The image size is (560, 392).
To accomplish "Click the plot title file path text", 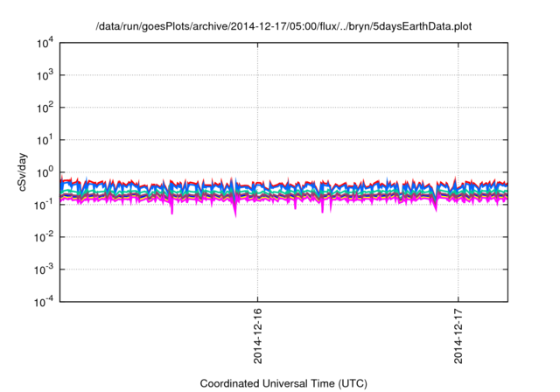I will tap(283, 26).
